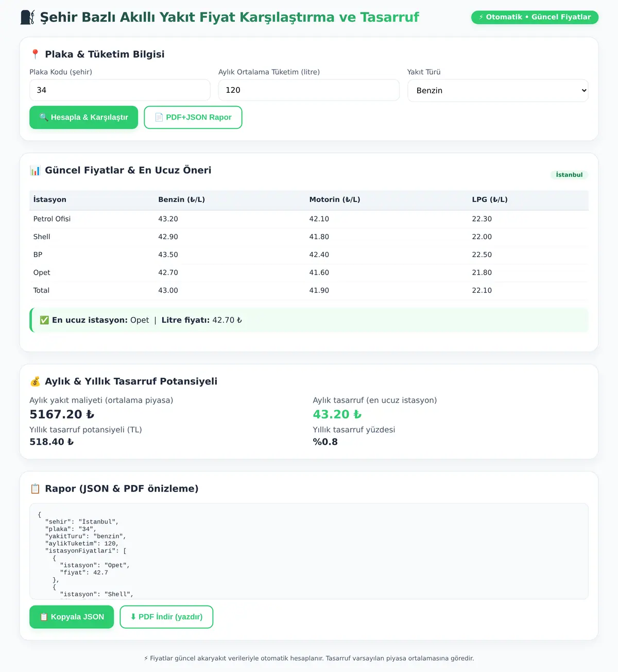
Task: Click Shell LPG price 22.00
Action: coord(482,237)
